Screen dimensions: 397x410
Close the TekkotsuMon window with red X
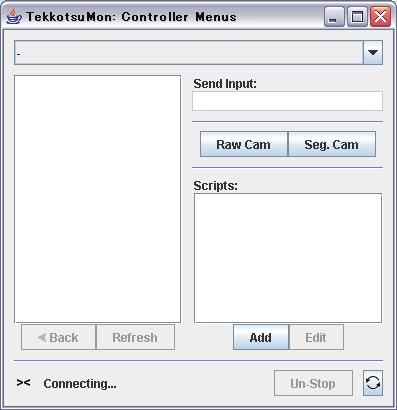pyautogui.click(x=380, y=17)
